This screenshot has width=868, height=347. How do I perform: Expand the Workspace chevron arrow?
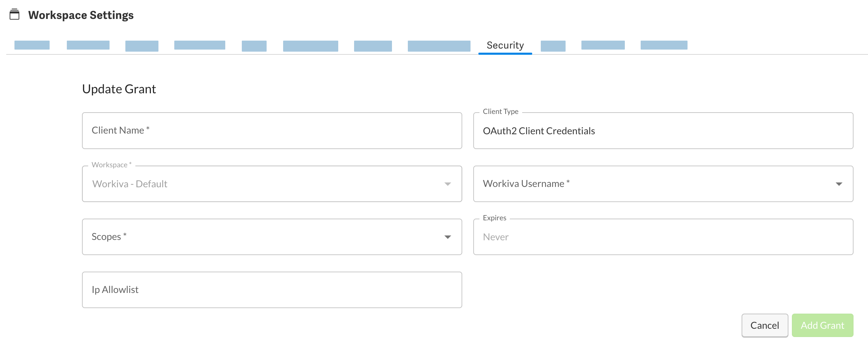tap(448, 183)
